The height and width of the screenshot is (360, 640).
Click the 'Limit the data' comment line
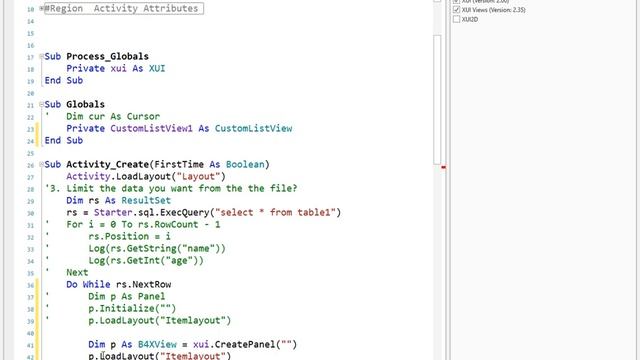click(x=171, y=189)
